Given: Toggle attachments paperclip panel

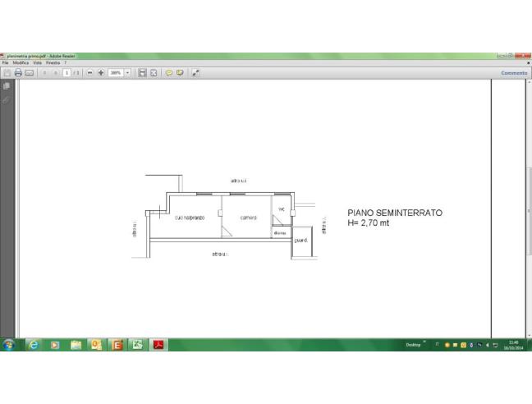Looking at the screenshot, I should pos(7,99).
